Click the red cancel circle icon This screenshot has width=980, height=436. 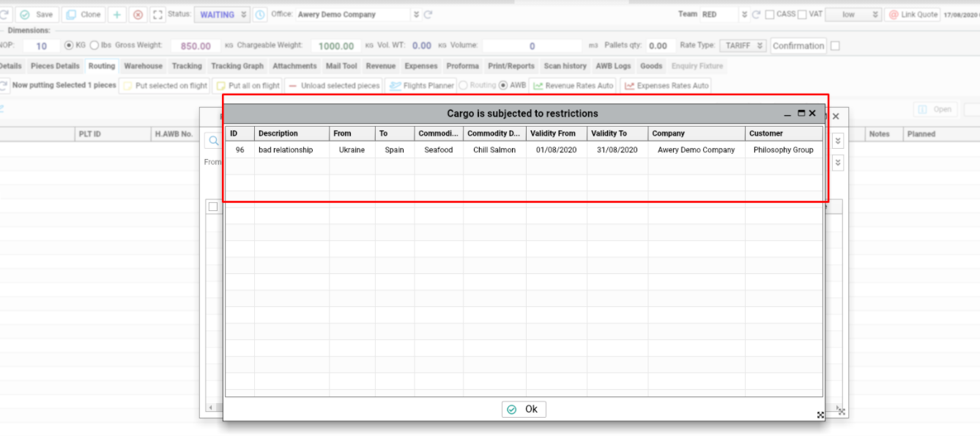click(x=138, y=15)
